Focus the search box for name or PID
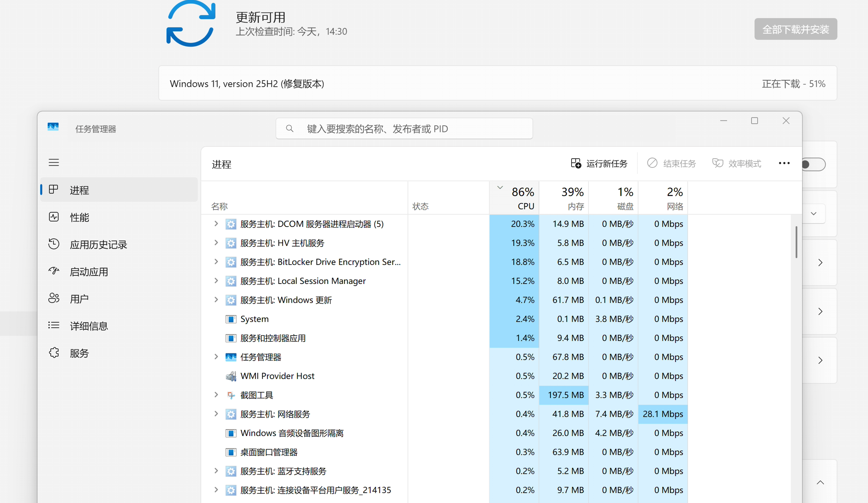868x503 pixels. [x=404, y=129]
